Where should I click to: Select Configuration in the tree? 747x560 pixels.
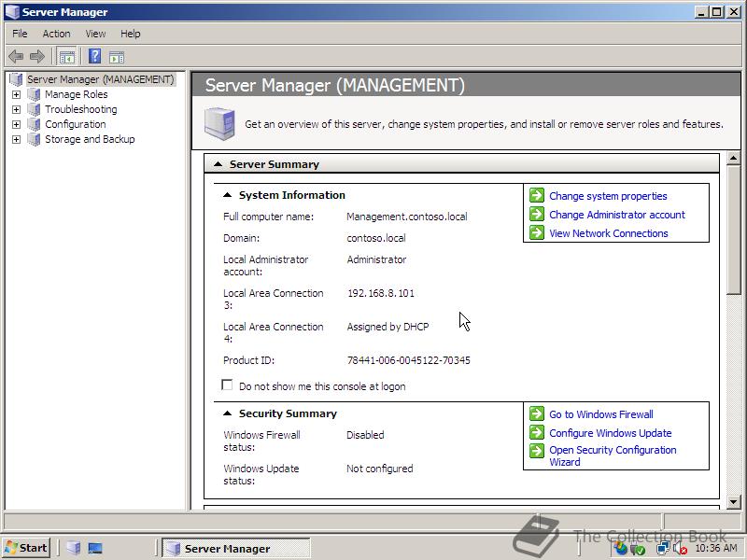tap(76, 124)
